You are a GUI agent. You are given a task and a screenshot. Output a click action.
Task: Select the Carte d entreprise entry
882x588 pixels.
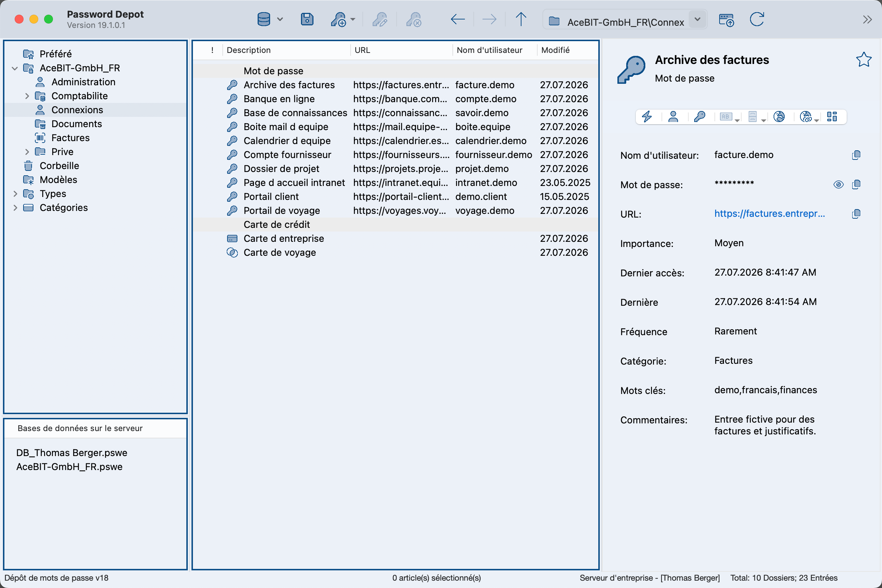[x=395, y=239]
